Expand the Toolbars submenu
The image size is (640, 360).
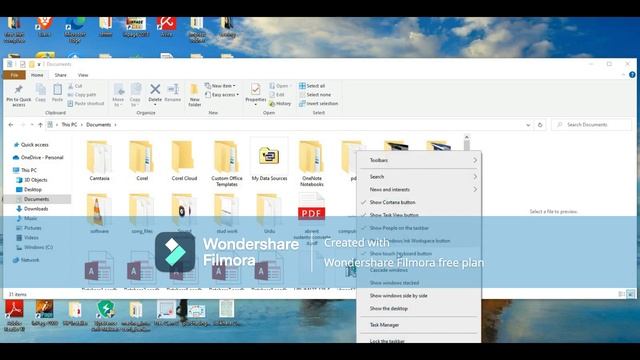click(x=419, y=160)
